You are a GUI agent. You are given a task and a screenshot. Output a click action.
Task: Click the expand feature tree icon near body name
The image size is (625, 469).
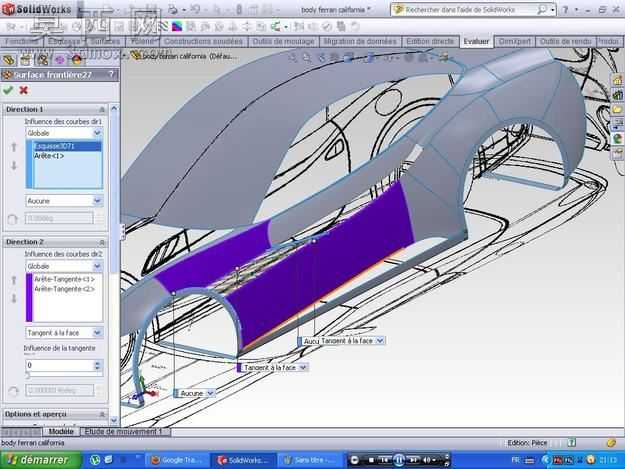(x=124, y=56)
